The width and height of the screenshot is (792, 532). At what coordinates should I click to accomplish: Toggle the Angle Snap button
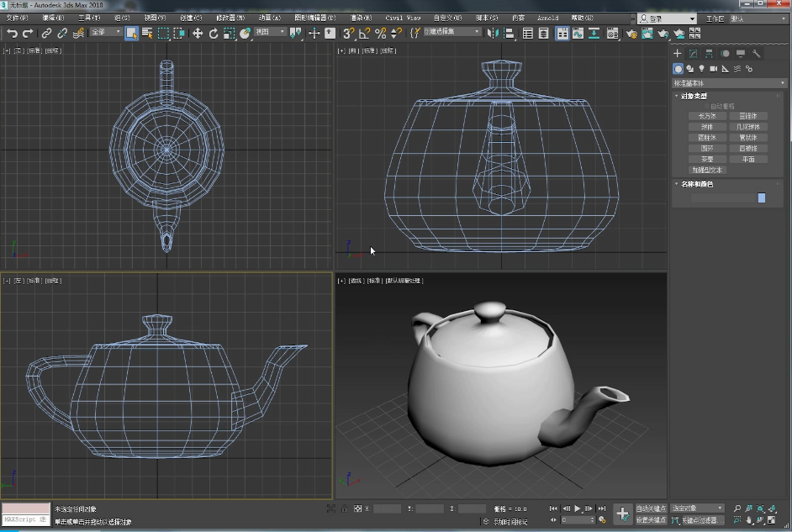365,33
